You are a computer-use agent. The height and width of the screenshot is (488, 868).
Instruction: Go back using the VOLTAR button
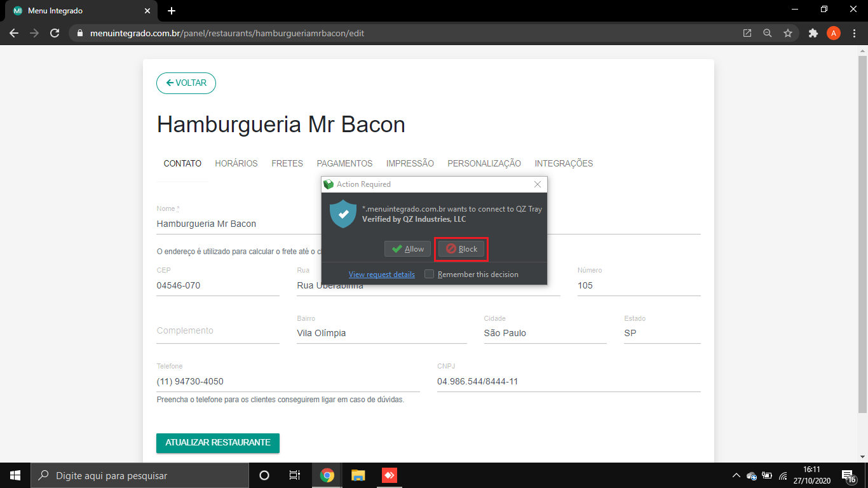[x=186, y=83]
